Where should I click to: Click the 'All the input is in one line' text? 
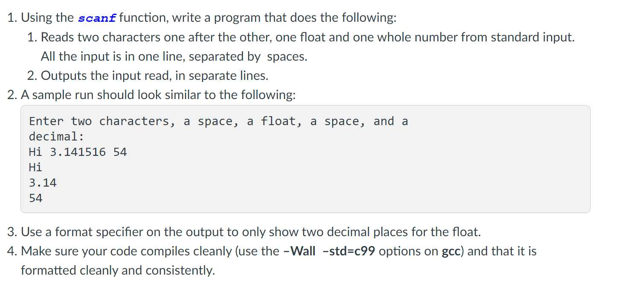click(174, 57)
